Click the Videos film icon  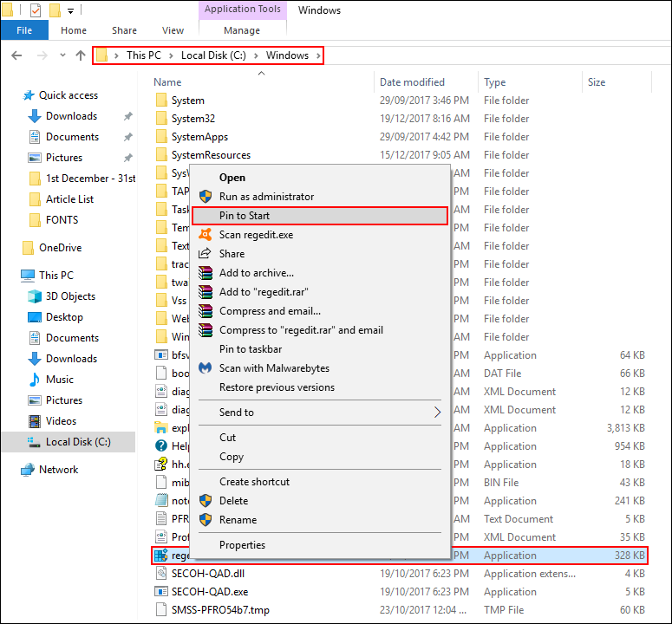point(35,421)
